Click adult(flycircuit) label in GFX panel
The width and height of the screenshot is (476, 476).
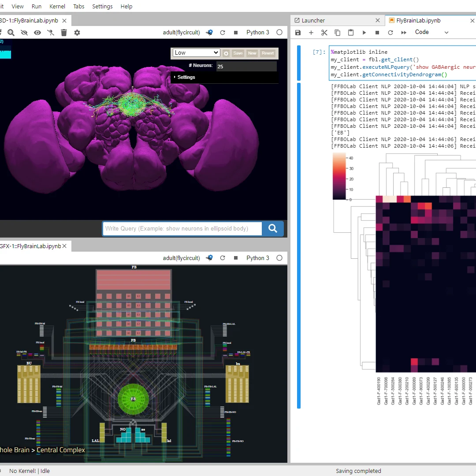click(x=181, y=258)
